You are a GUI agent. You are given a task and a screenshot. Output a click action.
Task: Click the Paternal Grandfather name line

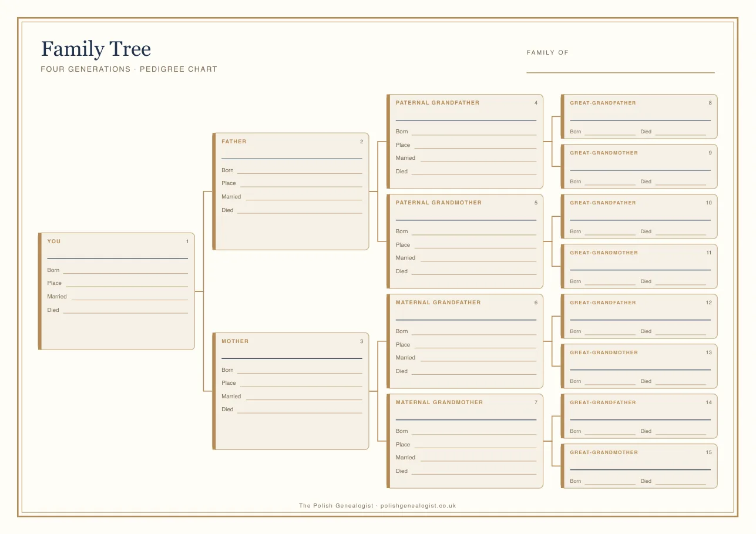466,120
